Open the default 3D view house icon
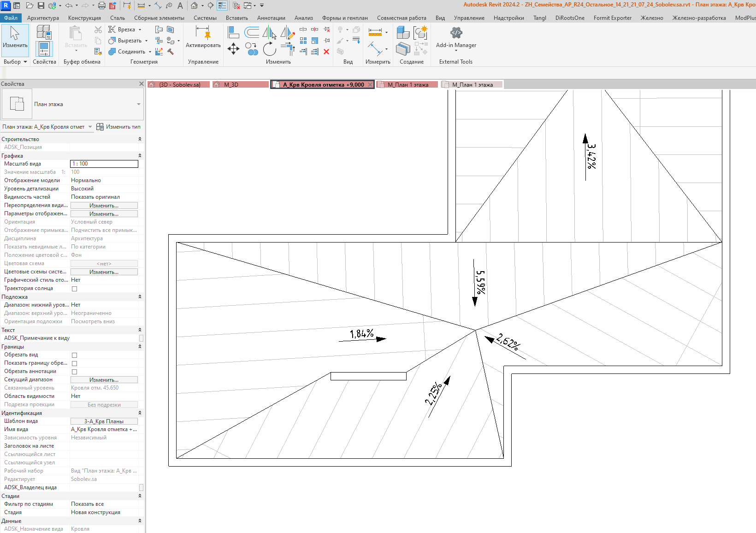This screenshot has height=533, width=756. (x=195, y=6)
